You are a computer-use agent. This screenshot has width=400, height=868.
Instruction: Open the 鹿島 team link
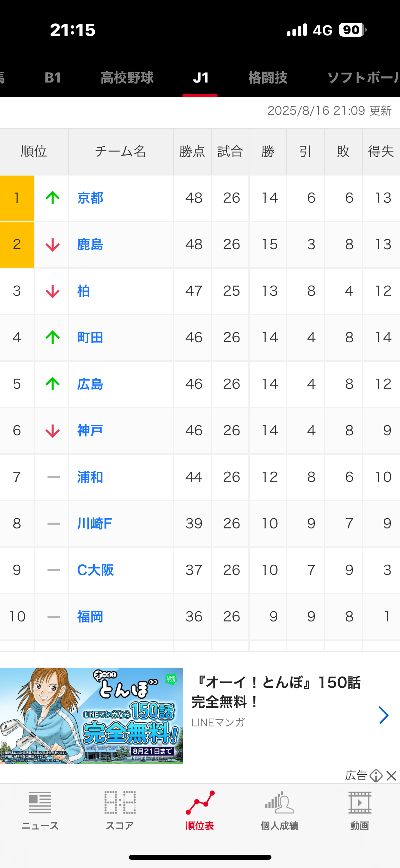(x=90, y=245)
